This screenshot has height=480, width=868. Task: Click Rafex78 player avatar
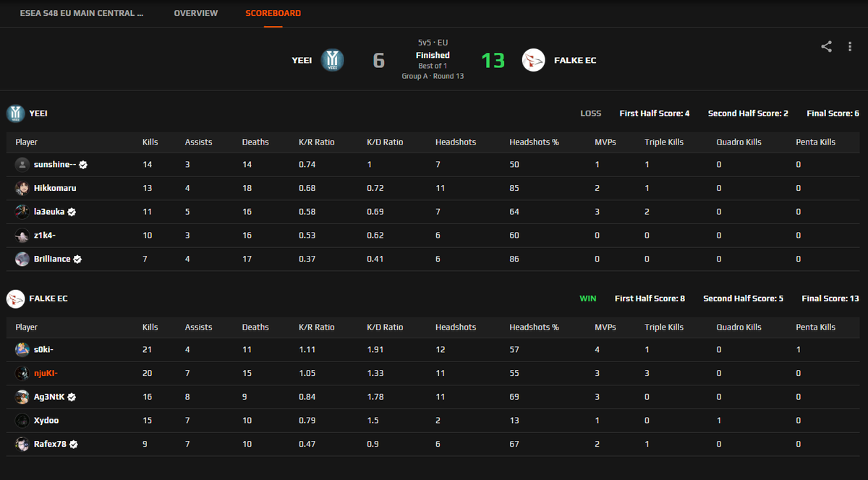pyautogui.click(x=22, y=444)
